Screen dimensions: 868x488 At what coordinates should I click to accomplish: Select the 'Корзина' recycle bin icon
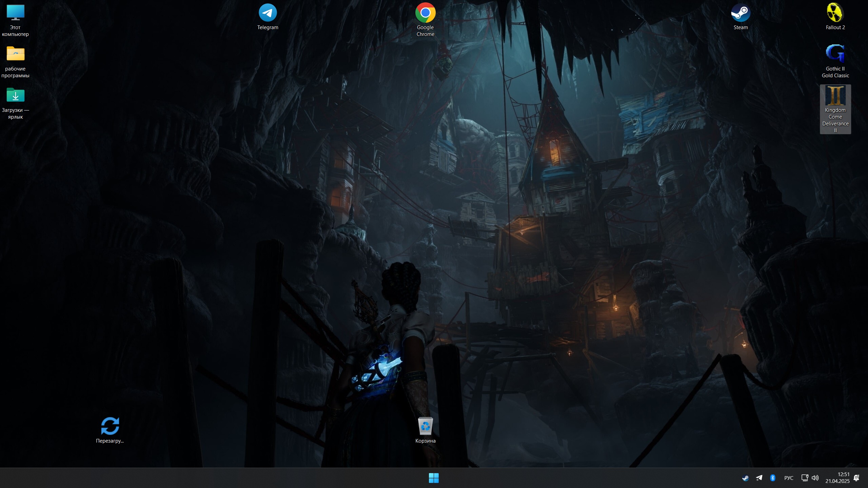pyautogui.click(x=425, y=426)
